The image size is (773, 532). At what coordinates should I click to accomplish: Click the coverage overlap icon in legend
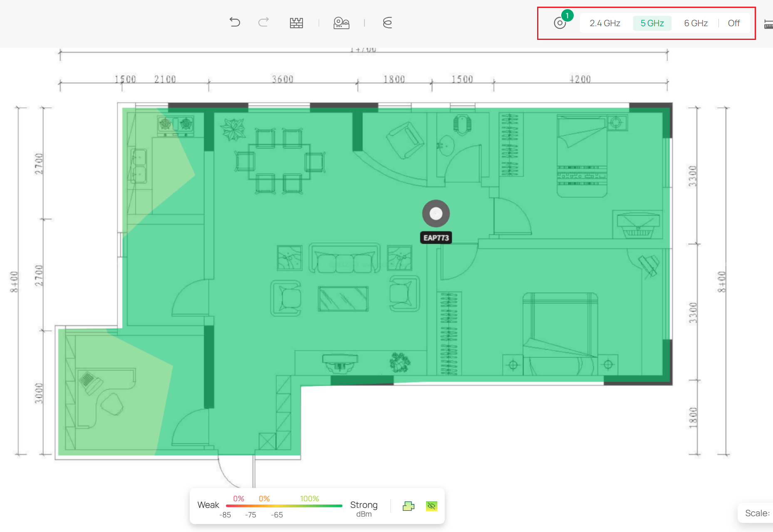409,506
